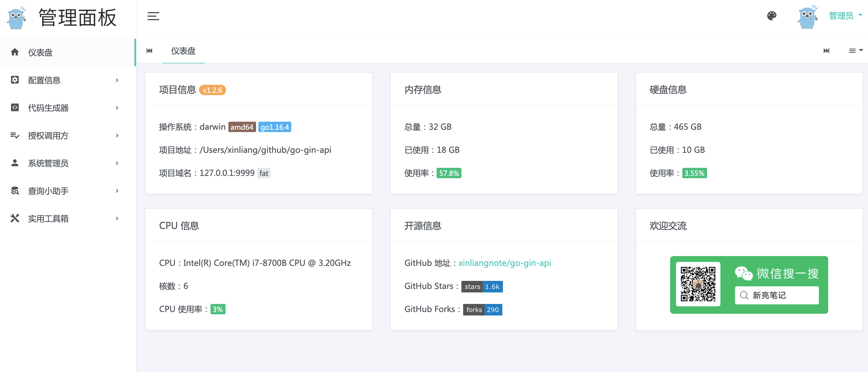Click the disk total 465 GB text
The width and height of the screenshot is (868, 372).
(687, 127)
